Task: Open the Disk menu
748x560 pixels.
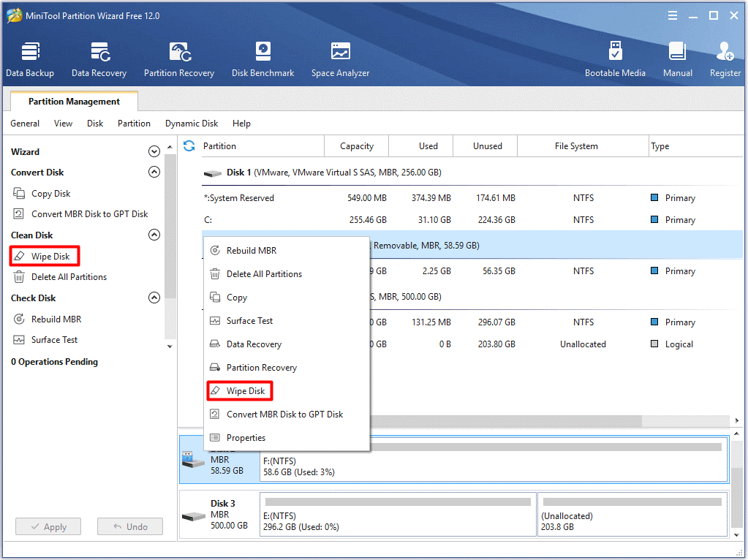Action: coord(95,124)
